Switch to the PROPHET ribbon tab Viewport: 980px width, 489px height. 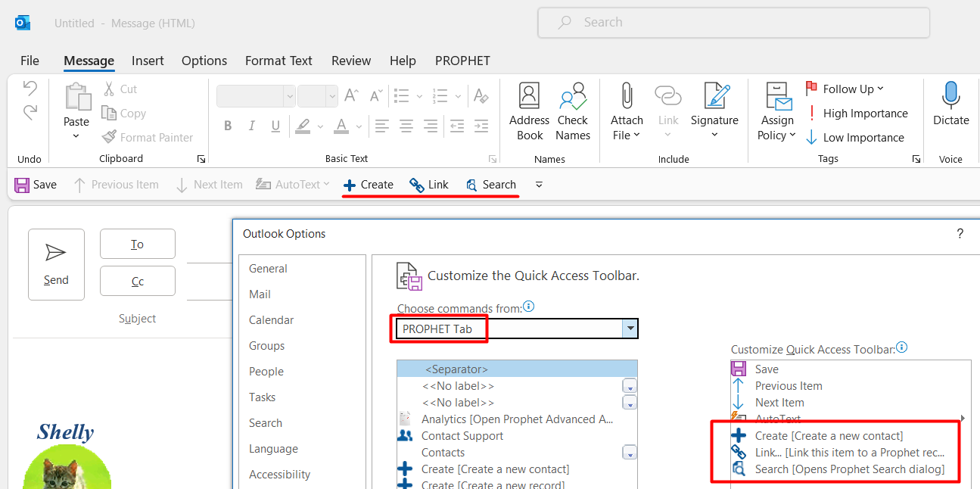coord(462,61)
